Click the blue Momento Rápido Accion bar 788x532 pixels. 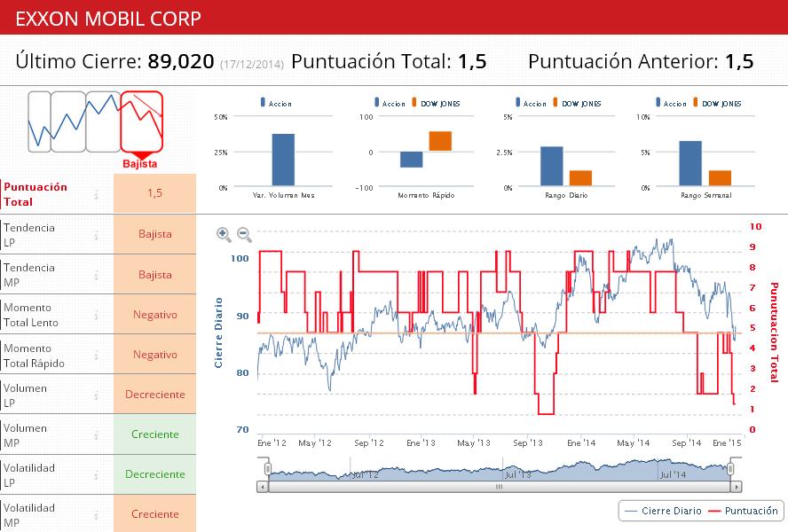412,160
